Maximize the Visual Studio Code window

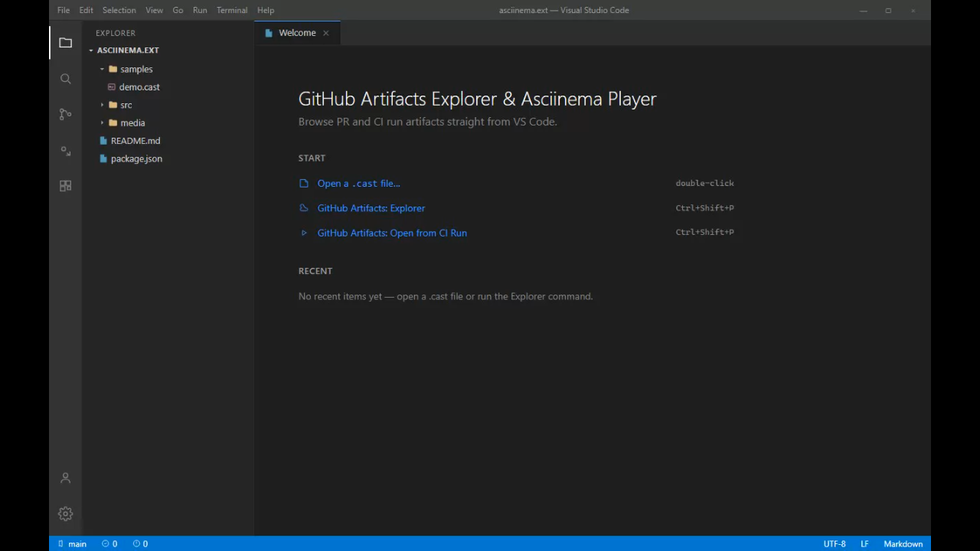click(888, 10)
